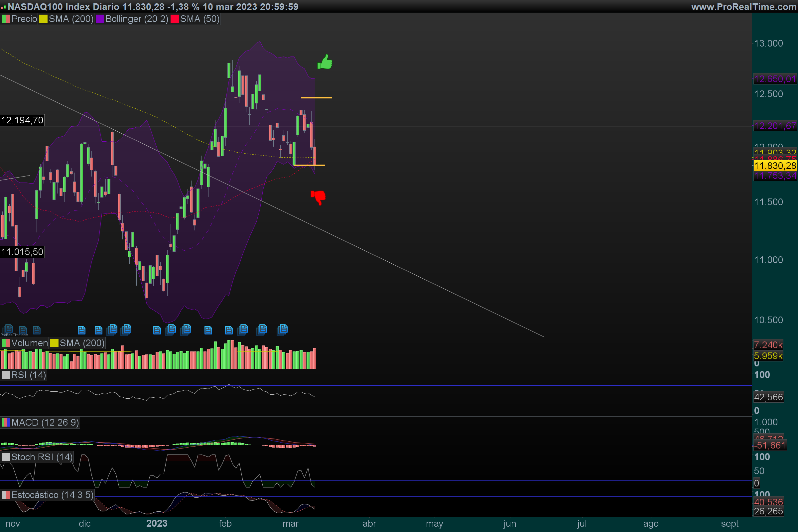Open the first bright single news icon
This screenshot has height=532, width=798.
[x=81, y=330]
